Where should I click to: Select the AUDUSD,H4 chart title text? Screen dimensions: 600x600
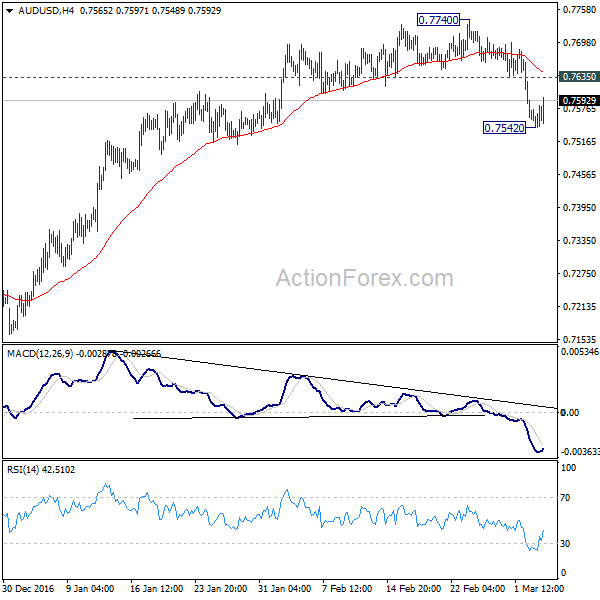pos(46,11)
